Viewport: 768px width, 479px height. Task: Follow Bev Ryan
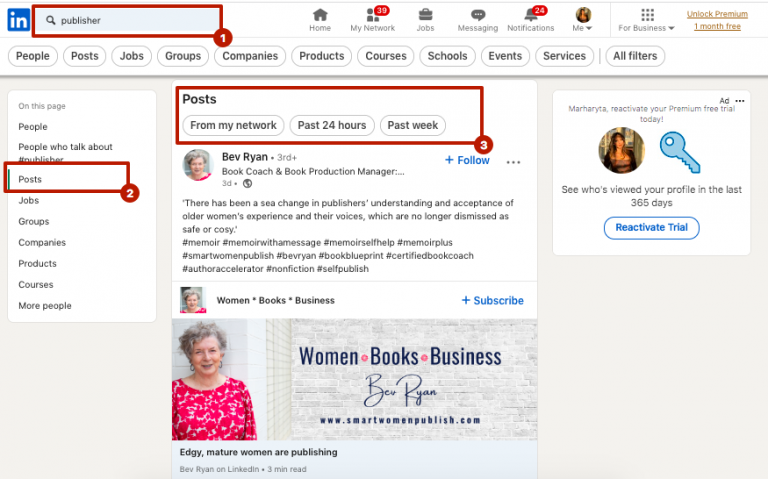click(x=466, y=160)
